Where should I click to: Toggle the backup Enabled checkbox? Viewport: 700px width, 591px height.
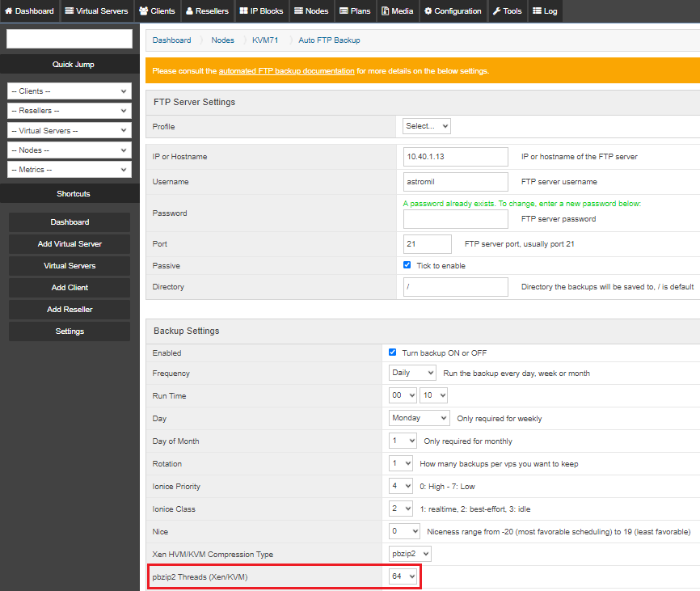click(393, 352)
